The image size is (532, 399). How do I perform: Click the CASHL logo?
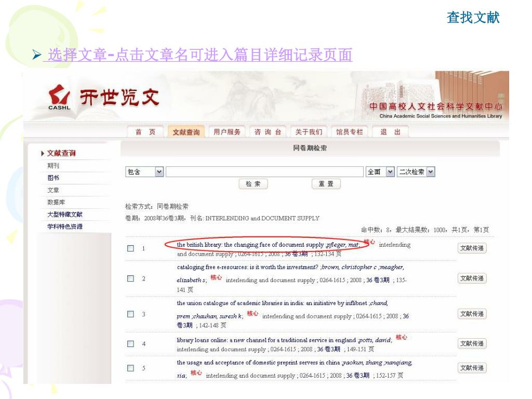point(59,97)
